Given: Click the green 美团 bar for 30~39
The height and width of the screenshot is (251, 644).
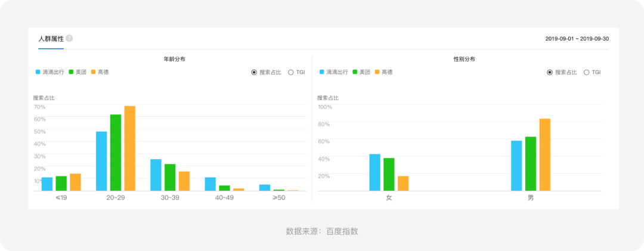Looking at the screenshot, I should [170, 178].
